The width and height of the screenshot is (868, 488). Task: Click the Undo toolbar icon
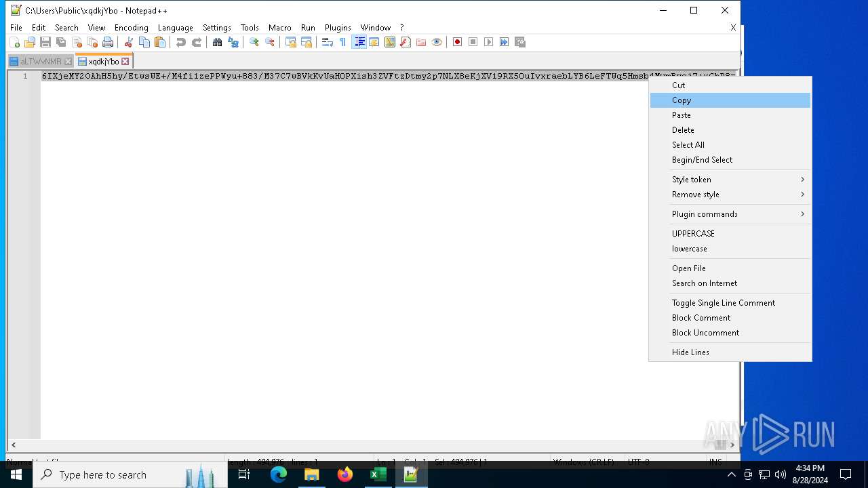[x=180, y=42]
